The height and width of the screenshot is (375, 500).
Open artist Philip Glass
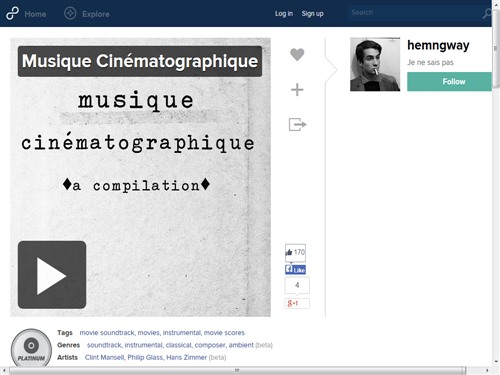click(145, 357)
